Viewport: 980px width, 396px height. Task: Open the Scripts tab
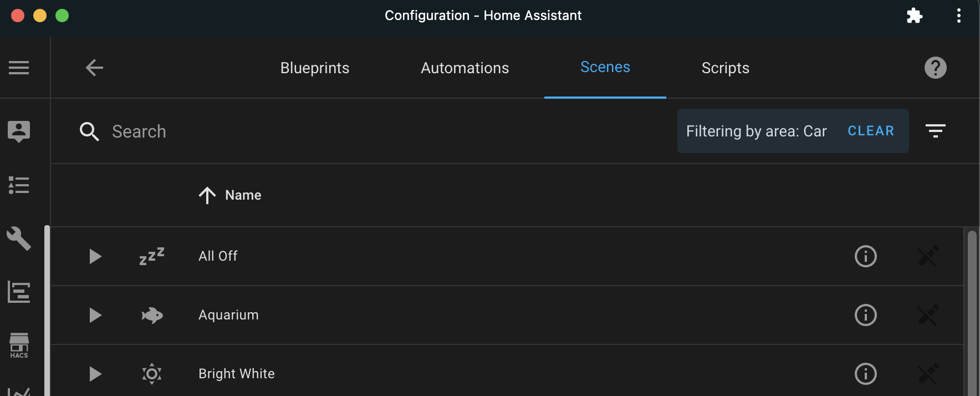pyautogui.click(x=725, y=68)
